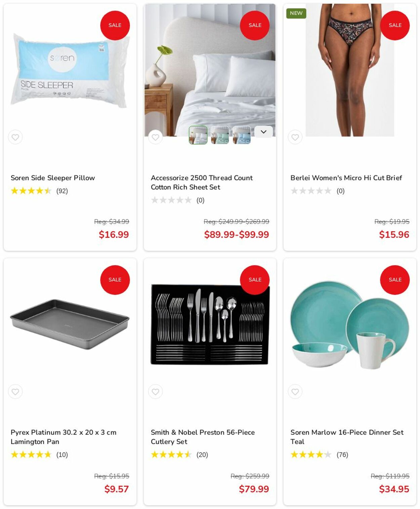Click NEW badge on Berlei brief
Viewport: 420px width, 509px height.
(296, 13)
